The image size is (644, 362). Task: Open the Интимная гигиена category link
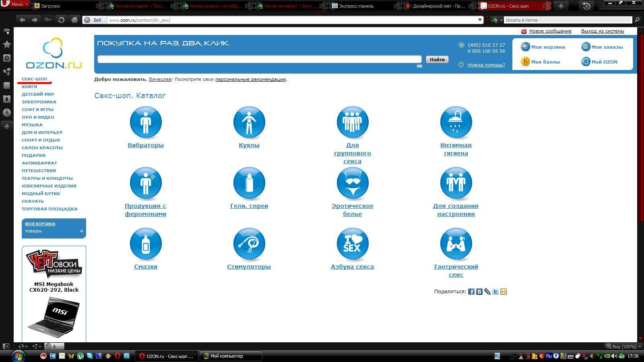coord(456,149)
